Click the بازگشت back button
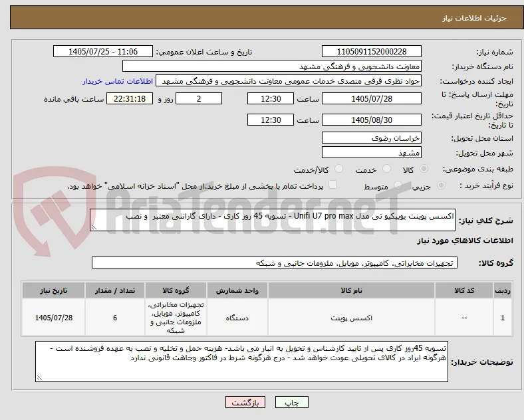This screenshot has width=524, height=420. pyautogui.click(x=245, y=402)
